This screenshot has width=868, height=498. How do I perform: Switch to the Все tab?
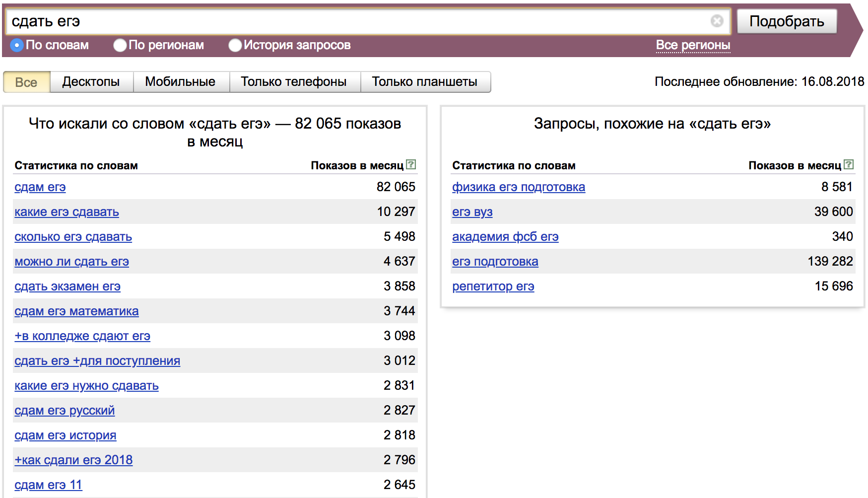pyautogui.click(x=26, y=82)
